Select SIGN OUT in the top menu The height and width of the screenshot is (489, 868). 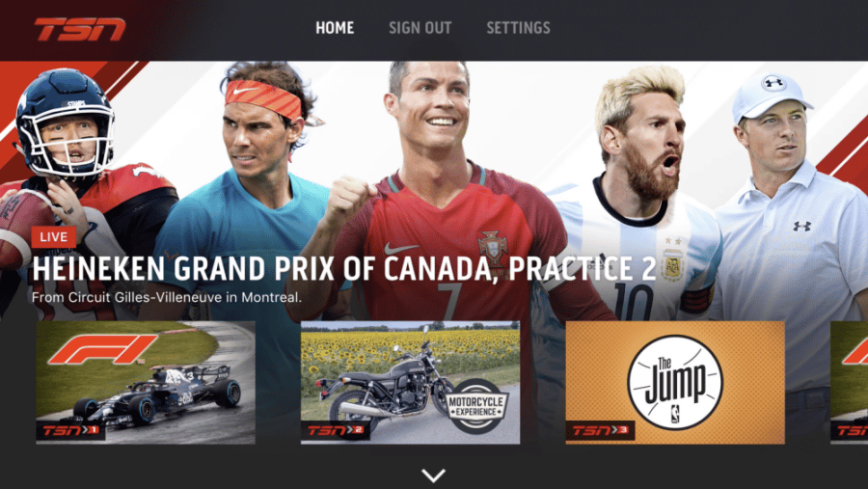tap(420, 28)
